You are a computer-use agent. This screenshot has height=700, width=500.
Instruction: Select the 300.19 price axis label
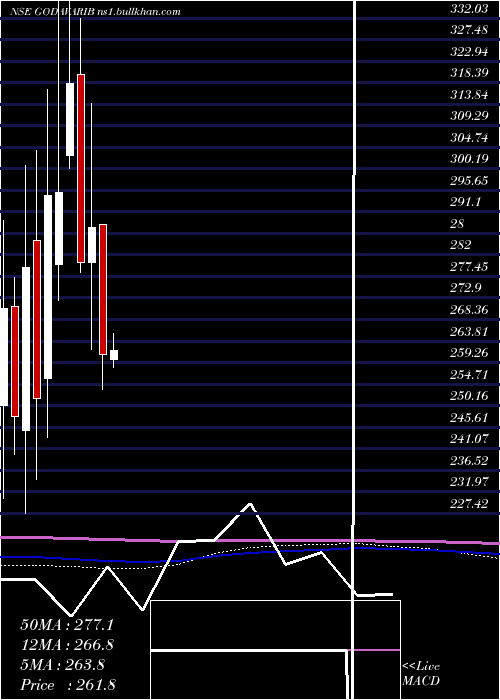(x=469, y=159)
